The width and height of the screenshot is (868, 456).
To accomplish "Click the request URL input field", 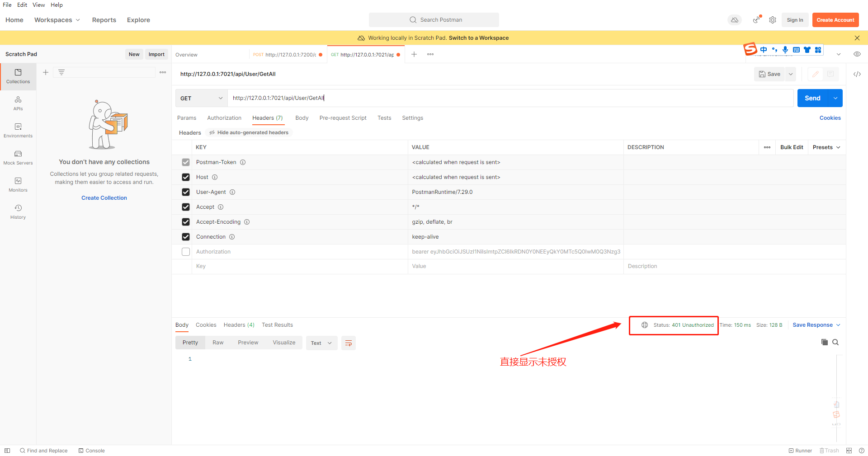I will [x=510, y=98].
